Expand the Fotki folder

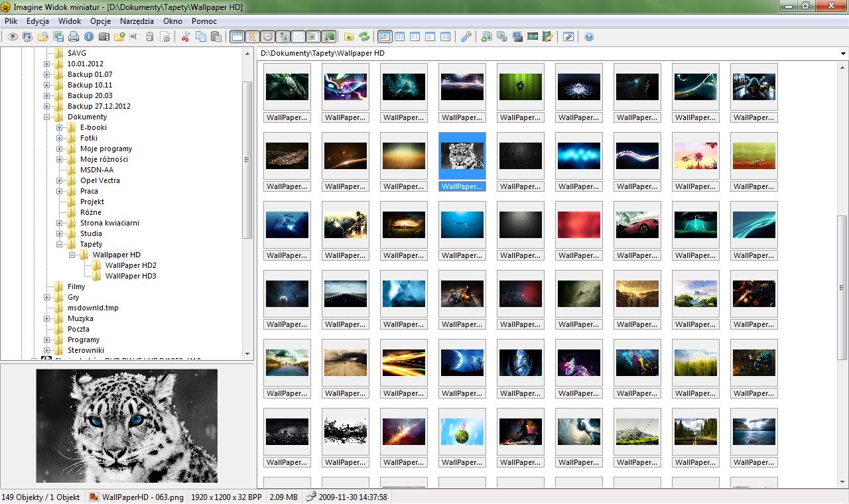[60, 138]
